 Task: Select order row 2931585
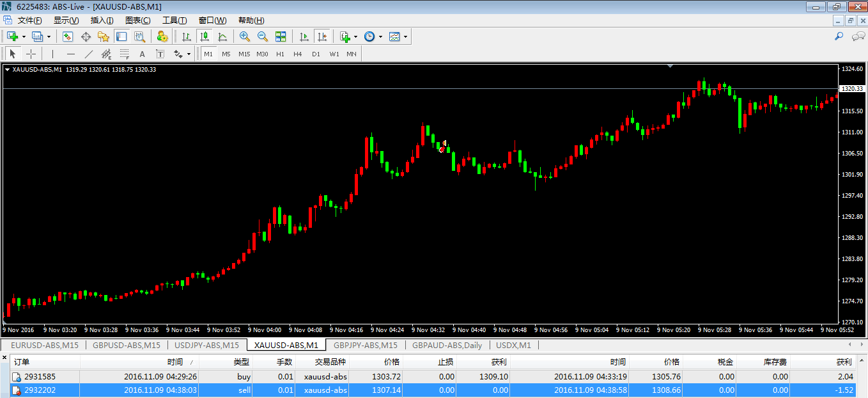pyautogui.click(x=434, y=377)
